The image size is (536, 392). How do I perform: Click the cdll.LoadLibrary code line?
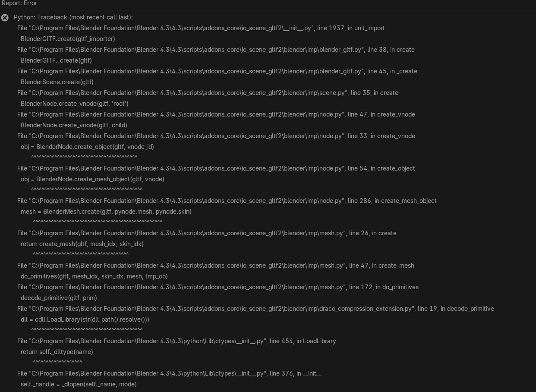click(x=85, y=319)
